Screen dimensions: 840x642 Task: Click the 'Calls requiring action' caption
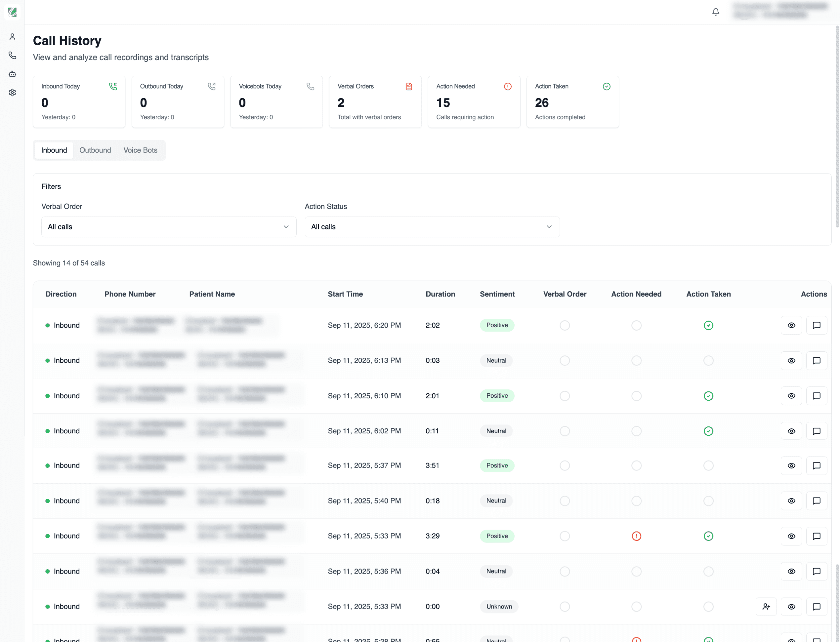click(465, 117)
